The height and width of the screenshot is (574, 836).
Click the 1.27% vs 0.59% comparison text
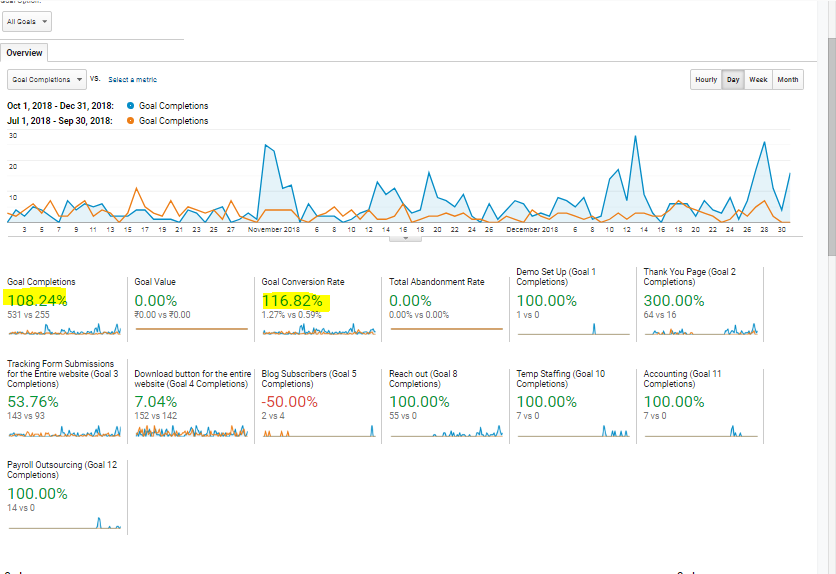point(292,315)
